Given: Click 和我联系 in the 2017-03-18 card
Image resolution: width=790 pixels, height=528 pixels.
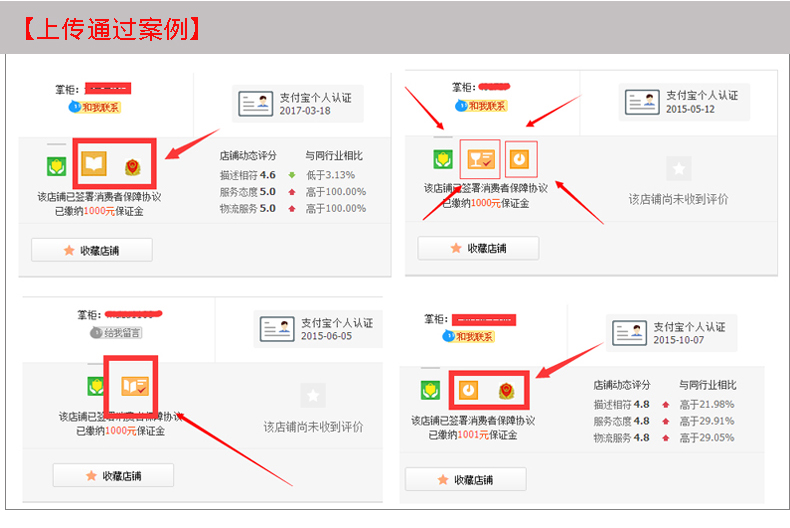Looking at the screenshot, I should click(x=95, y=107).
